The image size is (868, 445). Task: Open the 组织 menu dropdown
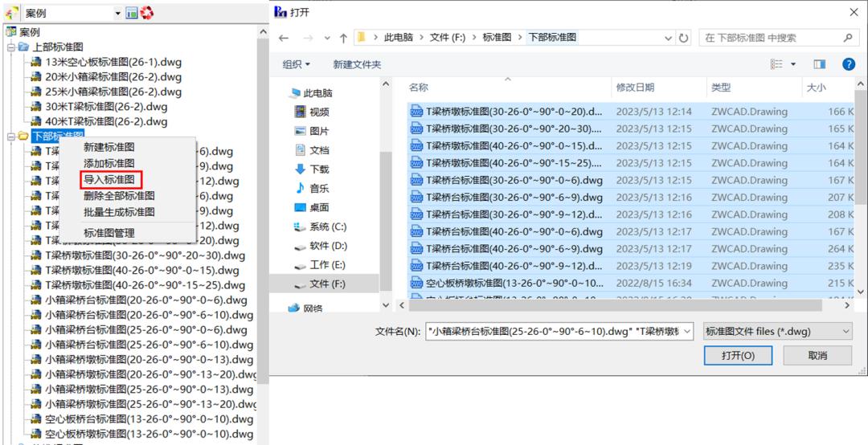[x=297, y=65]
